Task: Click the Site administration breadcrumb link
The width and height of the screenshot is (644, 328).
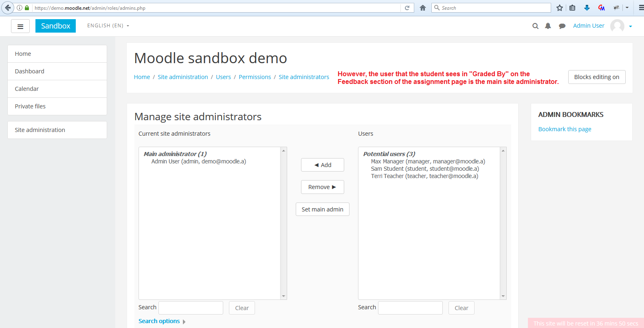Action: 183,77
